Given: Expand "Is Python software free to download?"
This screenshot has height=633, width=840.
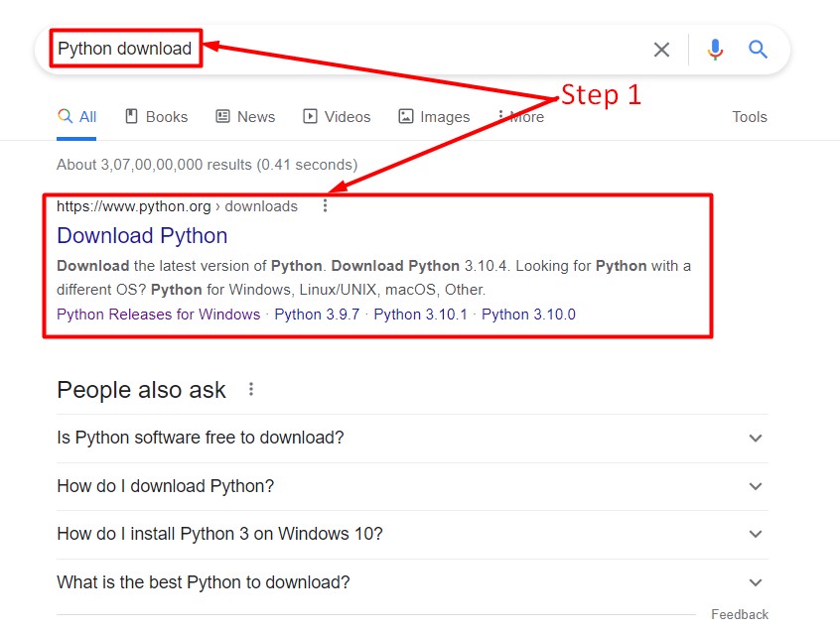Looking at the screenshot, I should [x=412, y=439].
